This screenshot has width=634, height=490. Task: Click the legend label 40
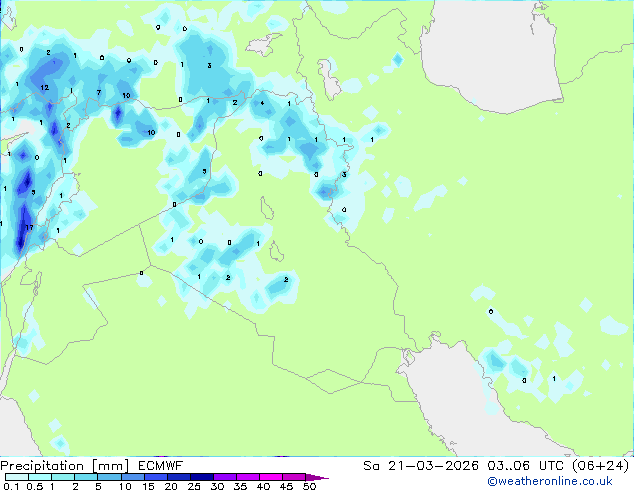pyautogui.click(x=263, y=486)
